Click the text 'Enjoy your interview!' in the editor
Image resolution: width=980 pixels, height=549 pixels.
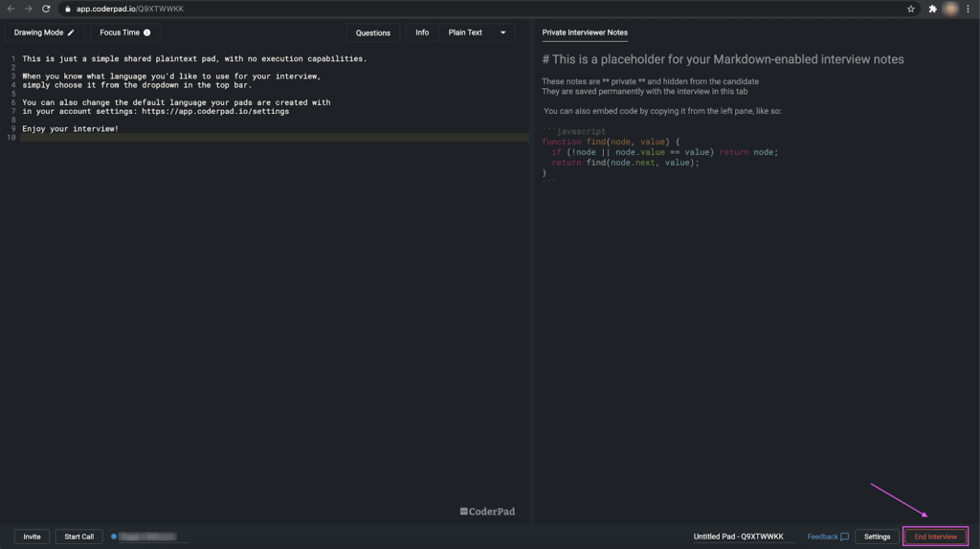coord(71,129)
